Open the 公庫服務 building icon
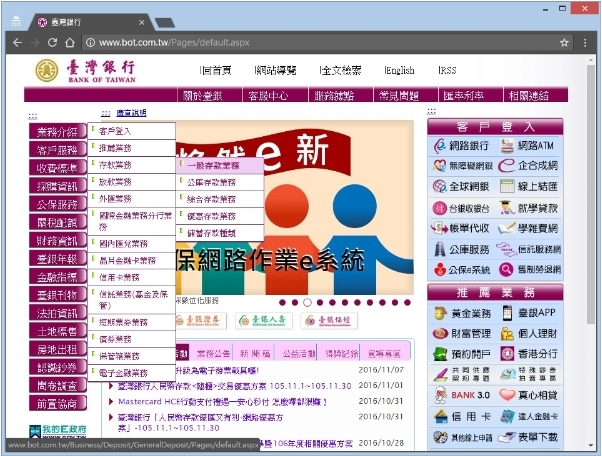Viewport: 602px width, 456px height. pyautogui.click(x=439, y=249)
